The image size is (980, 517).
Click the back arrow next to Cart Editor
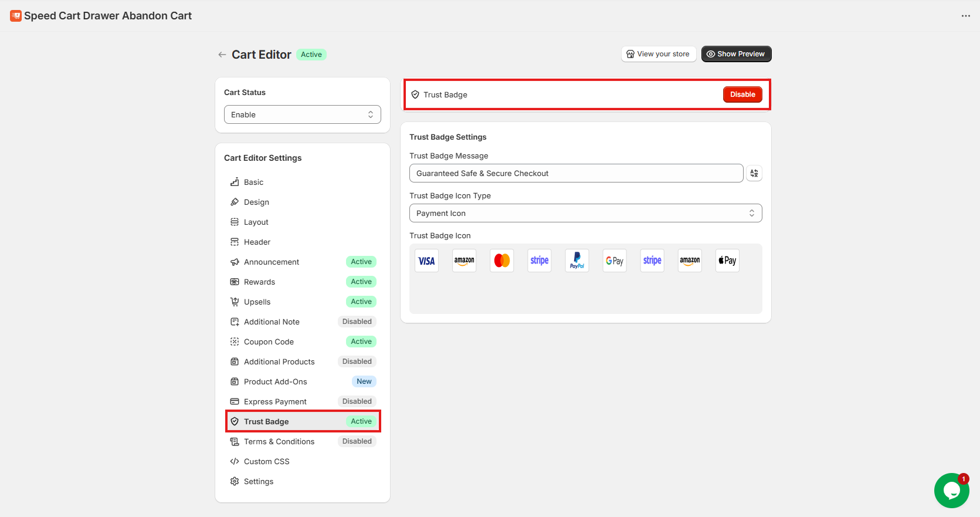click(x=222, y=55)
